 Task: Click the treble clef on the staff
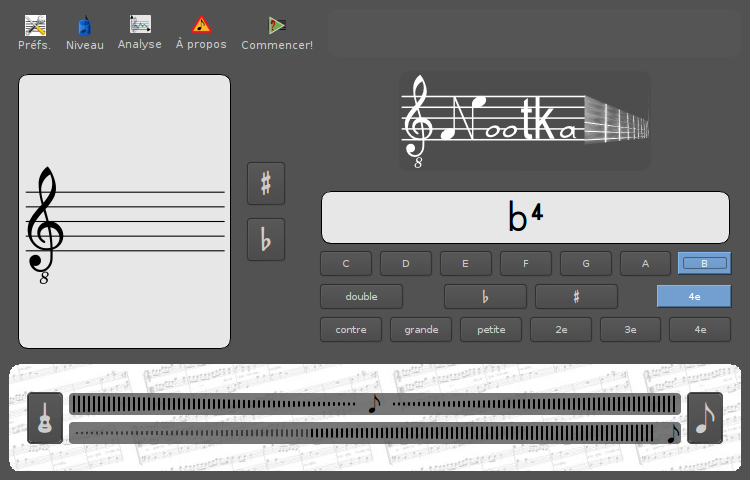pyautogui.click(x=44, y=225)
